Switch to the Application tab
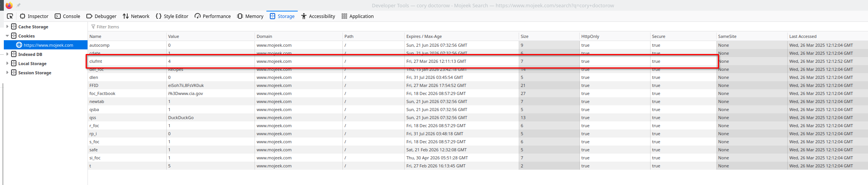Viewport: 868px width, 185px height. click(x=357, y=16)
